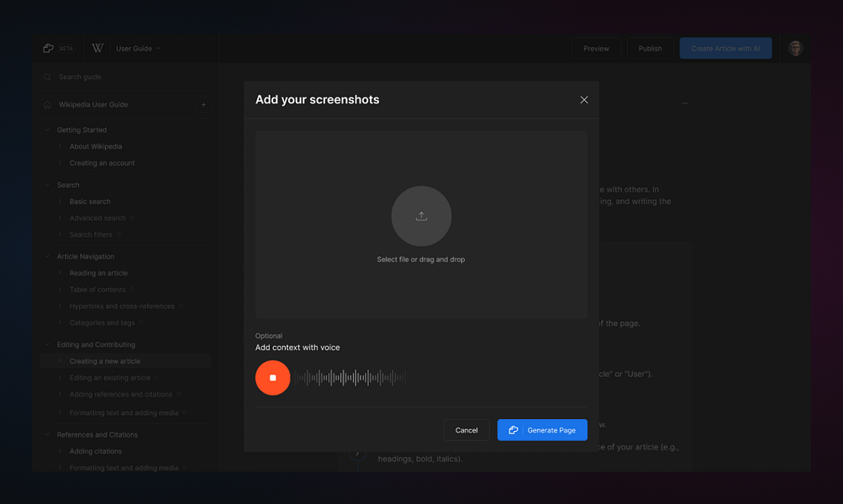Close the Add your screenshots dialog
Image resolution: width=843 pixels, height=504 pixels.
coord(584,100)
